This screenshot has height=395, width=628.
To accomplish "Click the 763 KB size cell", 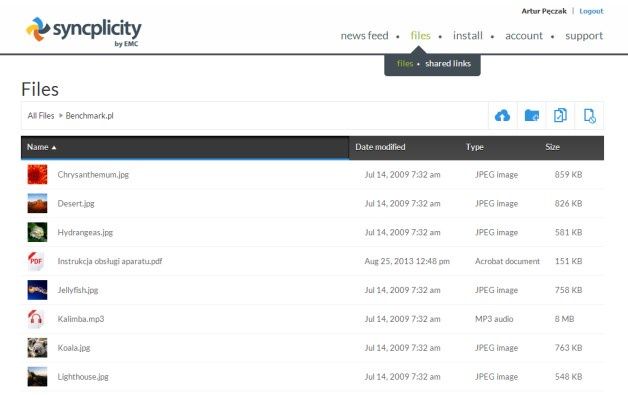I will point(568,348).
